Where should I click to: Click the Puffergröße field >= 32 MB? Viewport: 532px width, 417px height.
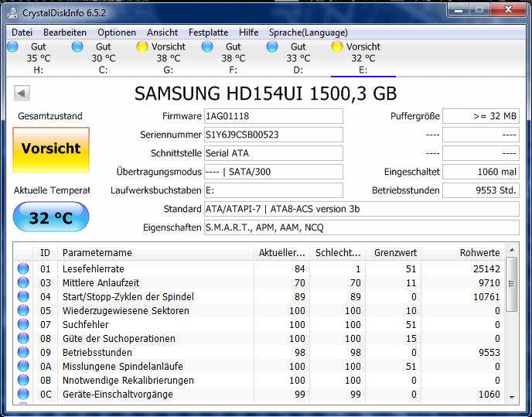point(481,116)
